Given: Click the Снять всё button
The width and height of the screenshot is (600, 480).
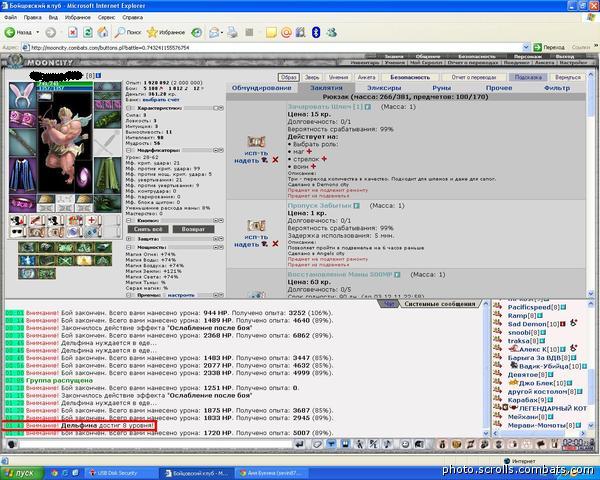Looking at the screenshot, I should 148,229.
